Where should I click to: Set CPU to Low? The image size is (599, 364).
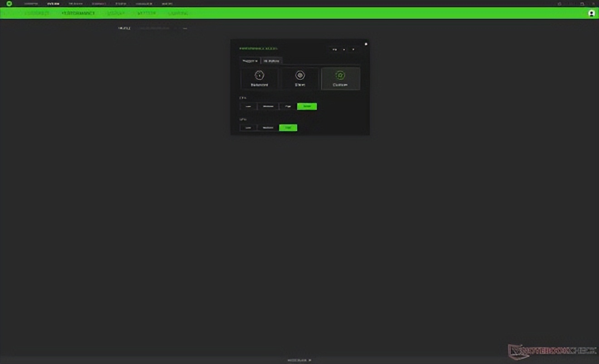(x=248, y=106)
